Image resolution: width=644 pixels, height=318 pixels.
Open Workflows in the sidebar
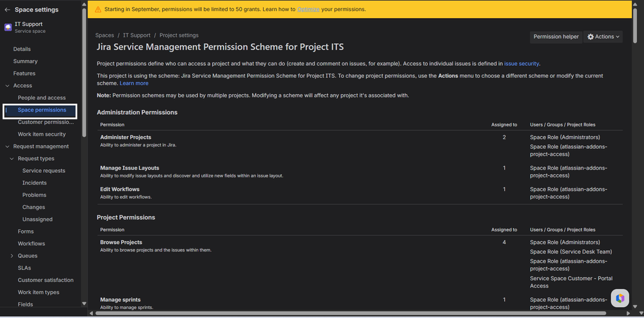point(31,244)
